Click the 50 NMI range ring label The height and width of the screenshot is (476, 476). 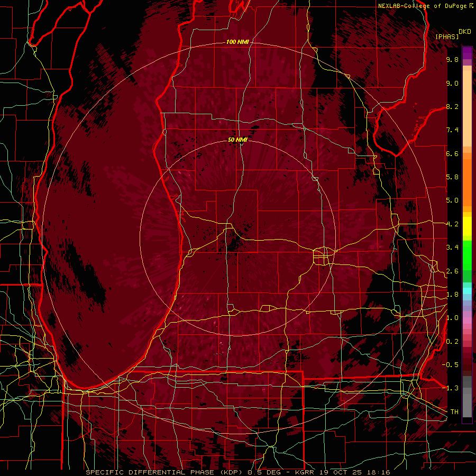237,140
